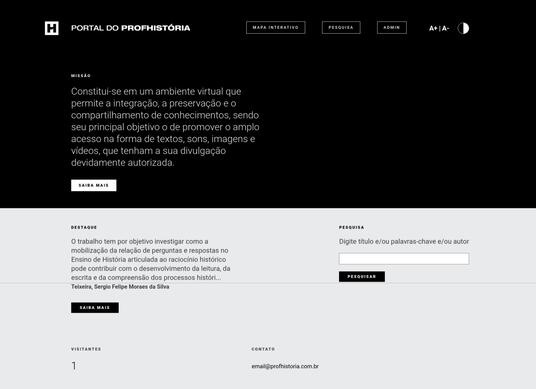This screenshot has width=536, height=389.
Task: Open the Mapa Interativo menu item
Action: click(276, 28)
